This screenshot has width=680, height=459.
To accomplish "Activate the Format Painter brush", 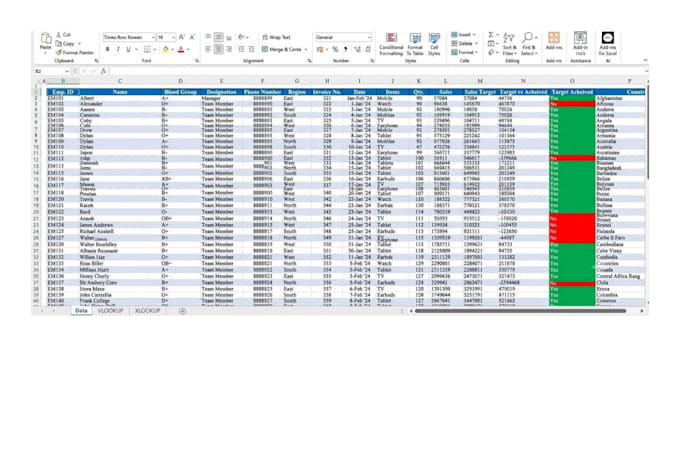I will click(75, 52).
